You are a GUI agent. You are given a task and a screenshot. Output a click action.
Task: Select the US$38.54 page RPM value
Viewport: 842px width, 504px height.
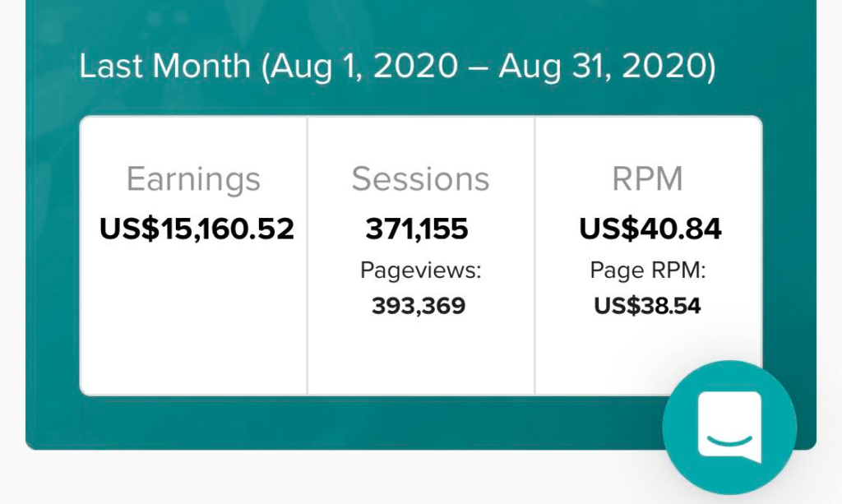648,306
